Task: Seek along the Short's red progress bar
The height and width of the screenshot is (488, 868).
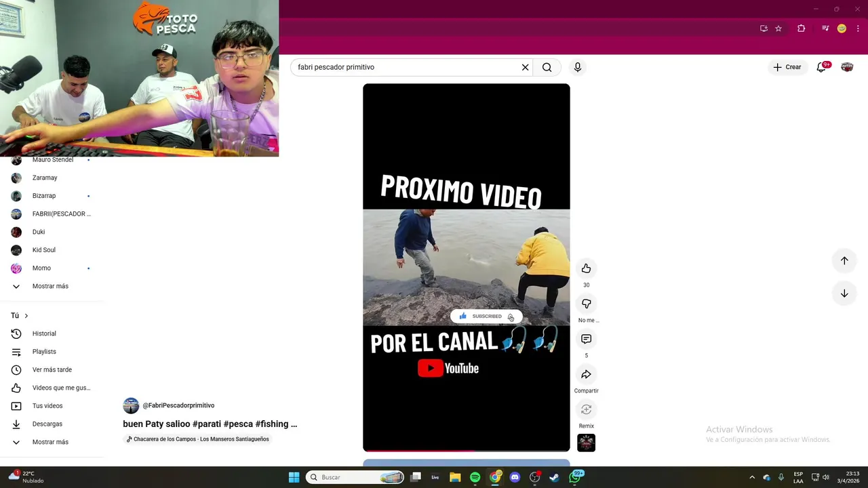Action: click(x=467, y=451)
